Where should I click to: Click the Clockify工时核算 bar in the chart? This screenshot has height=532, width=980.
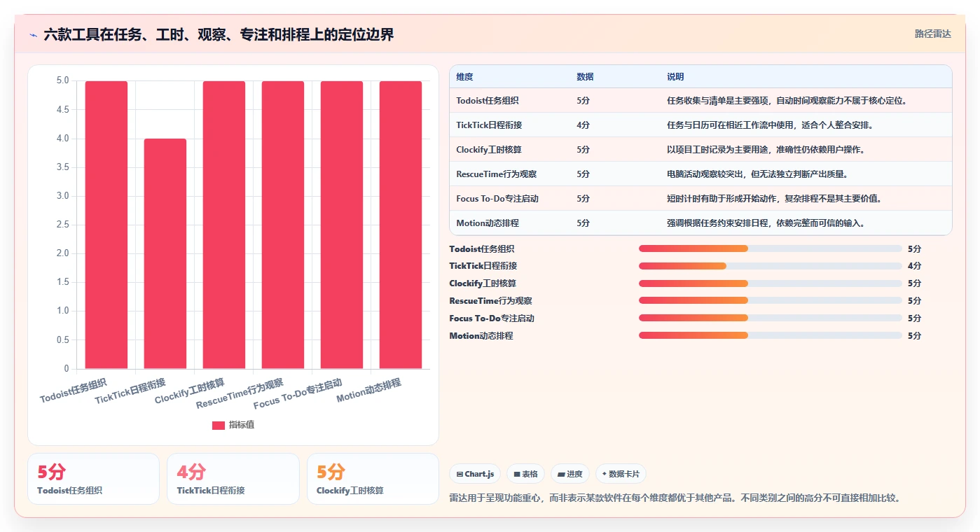(224, 225)
